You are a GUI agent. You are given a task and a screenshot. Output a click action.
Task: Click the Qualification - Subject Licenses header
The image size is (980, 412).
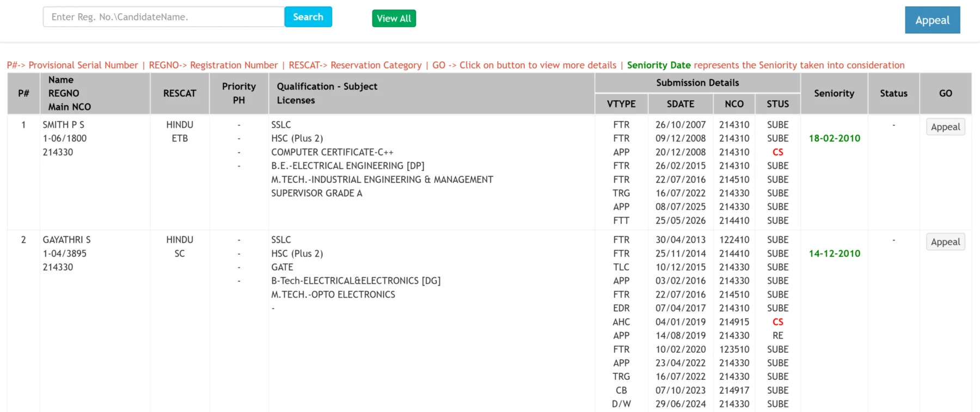pyautogui.click(x=431, y=93)
